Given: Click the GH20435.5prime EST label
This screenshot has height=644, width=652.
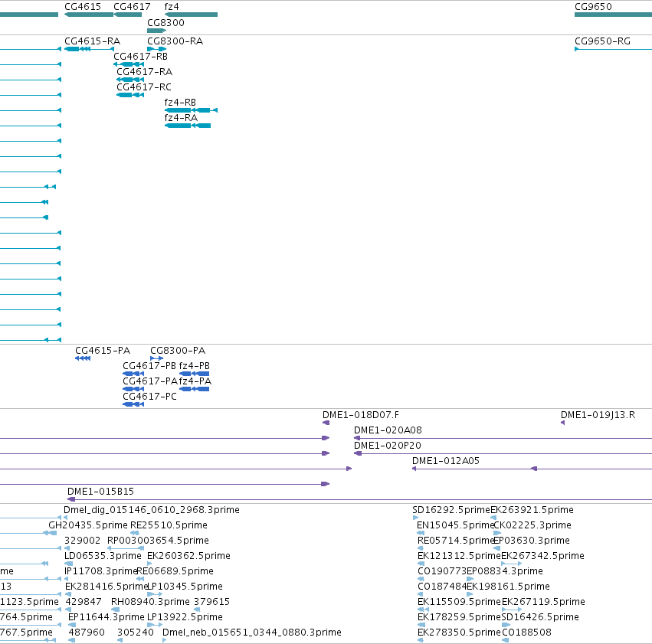Looking at the screenshot, I should [x=88, y=525].
